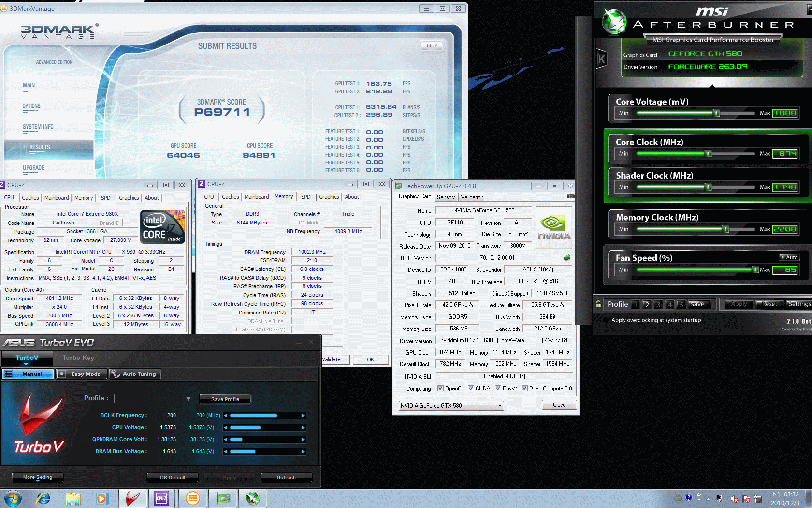The height and width of the screenshot is (508, 812).
Task: Click DRAM Bus Voltage slider track in TurboV
Action: point(264,452)
